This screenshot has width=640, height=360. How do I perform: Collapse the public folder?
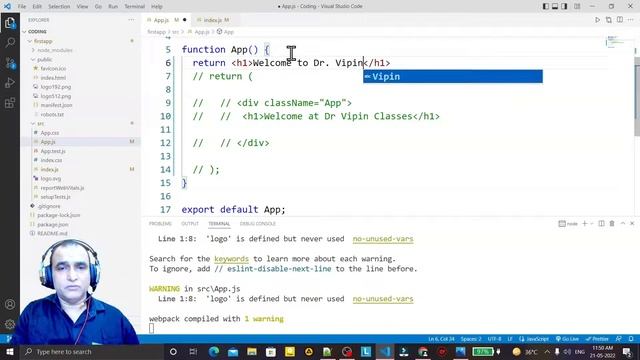(80, 60)
